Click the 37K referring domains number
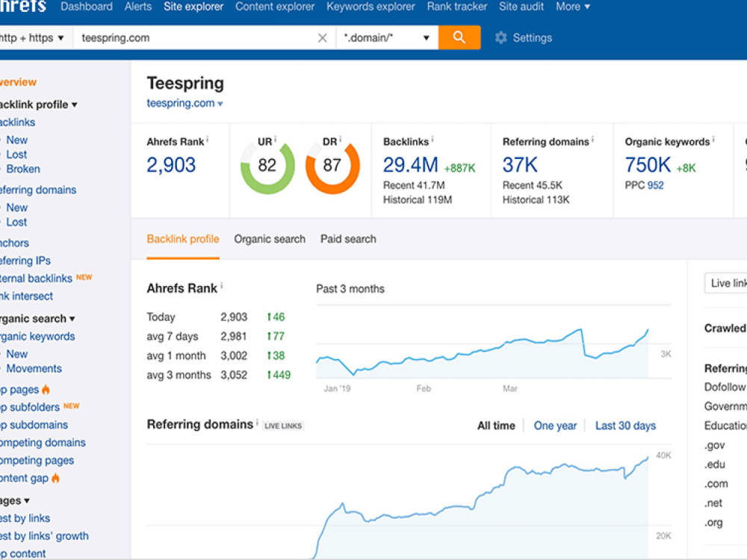The width and height of the screenshot is (747, 560). (x=520, y=165)
